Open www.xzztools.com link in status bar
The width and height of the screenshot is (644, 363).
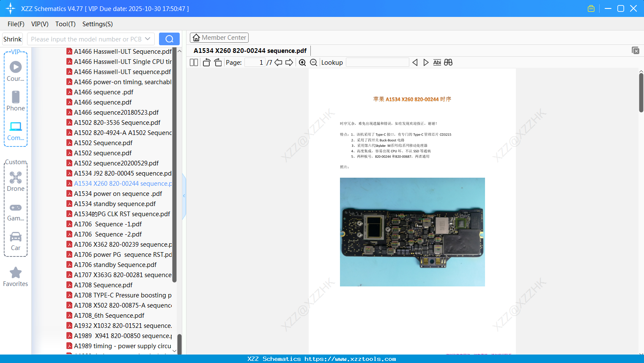pyautogui.click(x=350, y=359)
